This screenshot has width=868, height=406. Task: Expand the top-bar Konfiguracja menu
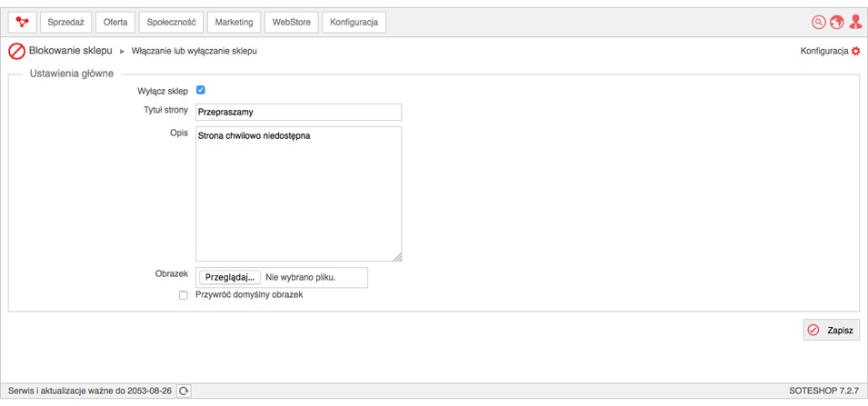pyautogui.click(x=354, y=22)
